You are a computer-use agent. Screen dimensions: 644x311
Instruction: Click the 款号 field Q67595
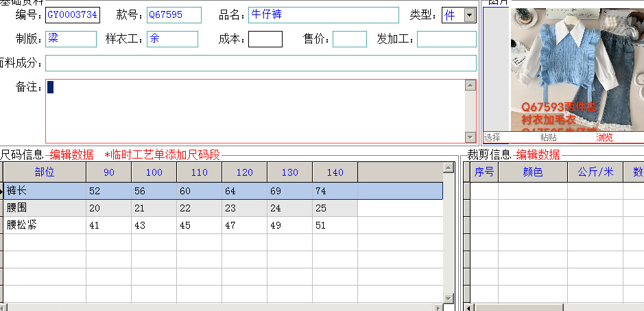(174, 15)
